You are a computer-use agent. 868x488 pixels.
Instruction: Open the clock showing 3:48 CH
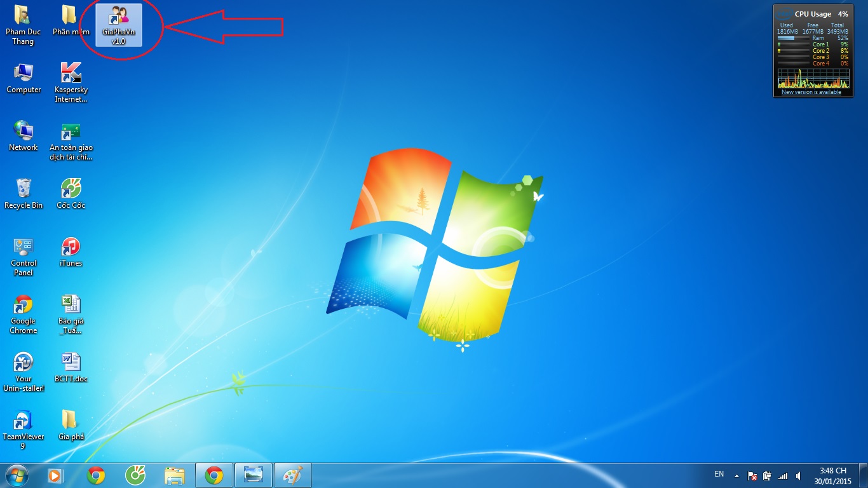(x=832, y=475)
